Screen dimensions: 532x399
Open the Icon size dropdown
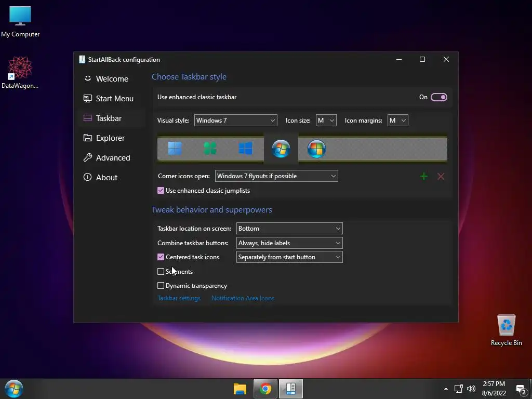(x=326, y=121)
